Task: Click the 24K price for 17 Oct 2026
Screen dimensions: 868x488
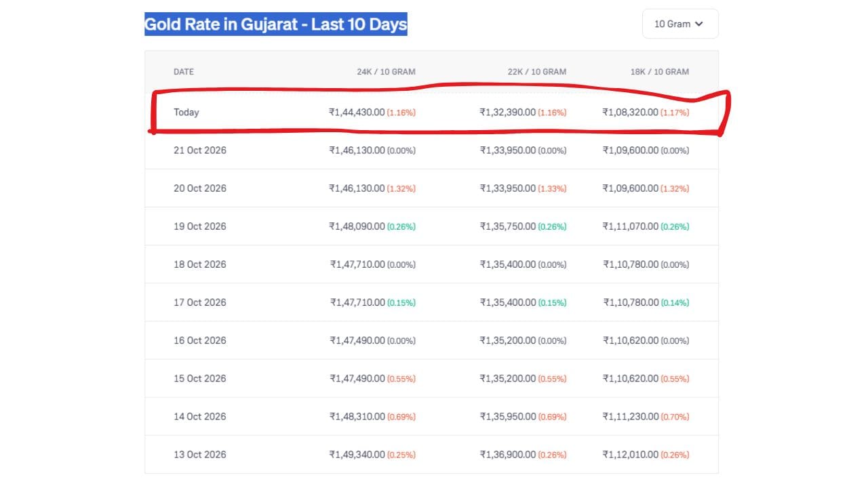Action: [x=357, y=302]
